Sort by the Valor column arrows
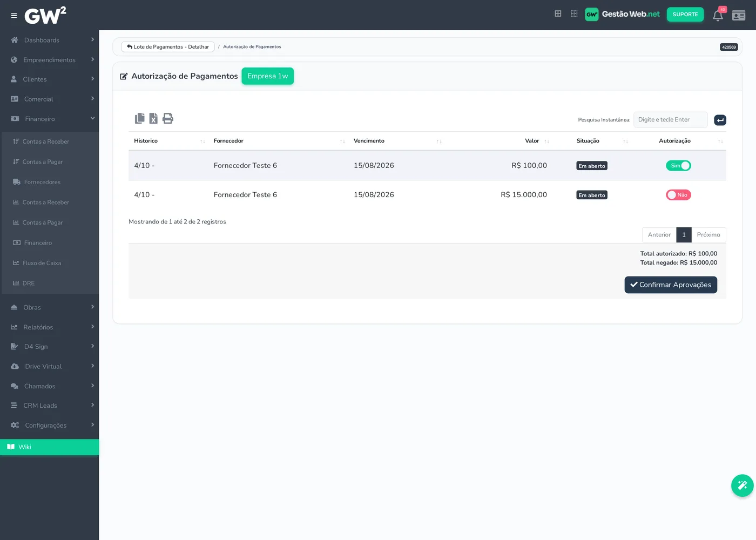This screenshot has width=756, height=540. point(546,141)
